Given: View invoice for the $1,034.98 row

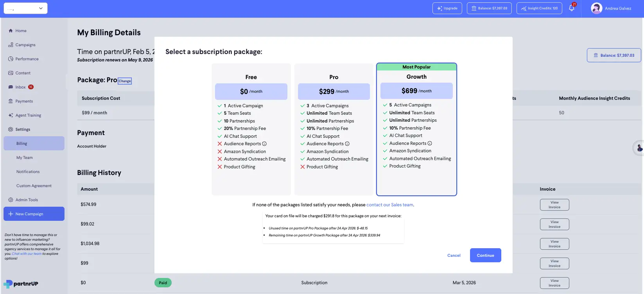Looking at the screenshot, I should click(x=554, y=244).
